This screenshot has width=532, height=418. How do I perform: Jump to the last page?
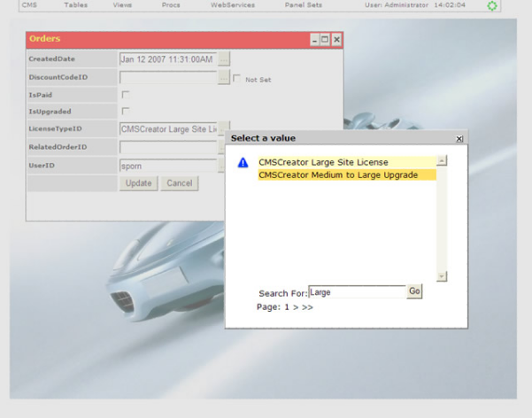[x=307, y=307]
